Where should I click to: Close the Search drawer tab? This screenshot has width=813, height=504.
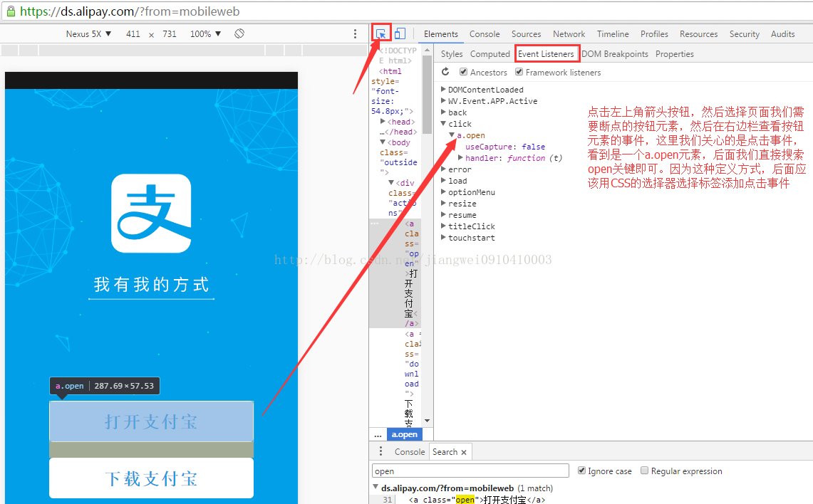pos(464,452)
